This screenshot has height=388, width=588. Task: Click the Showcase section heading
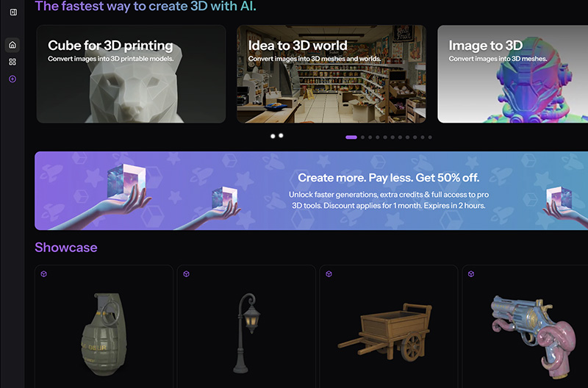66,248
